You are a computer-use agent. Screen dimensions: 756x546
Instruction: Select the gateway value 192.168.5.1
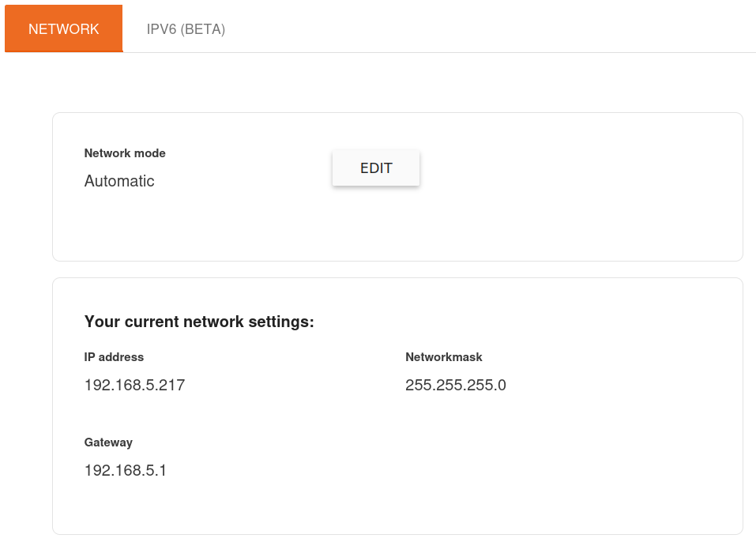pyautogui.click(x=125, y=471)
